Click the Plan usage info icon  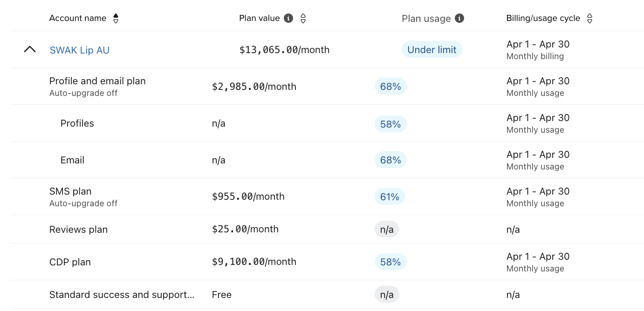pos(459,18)
